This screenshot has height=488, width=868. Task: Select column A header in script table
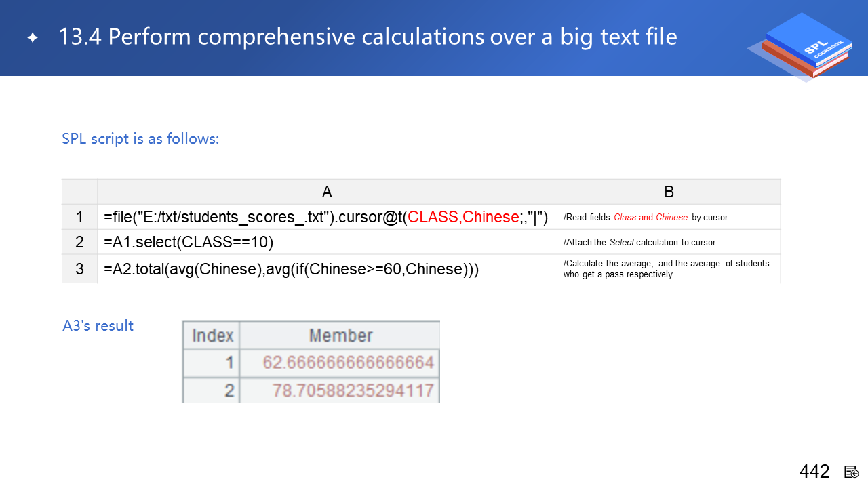(327, 192)
